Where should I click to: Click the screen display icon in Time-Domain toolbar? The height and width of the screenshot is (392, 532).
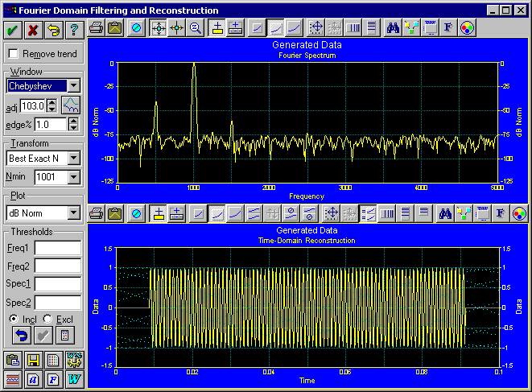482,214
